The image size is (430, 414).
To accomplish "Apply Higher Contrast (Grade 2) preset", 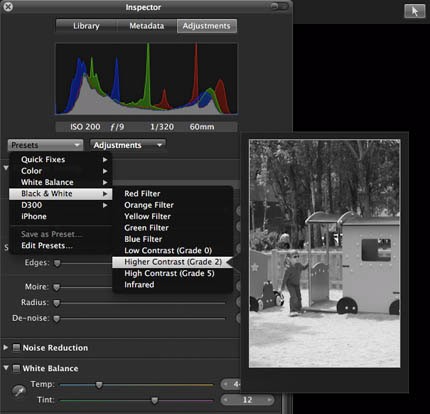I will 172,262.
